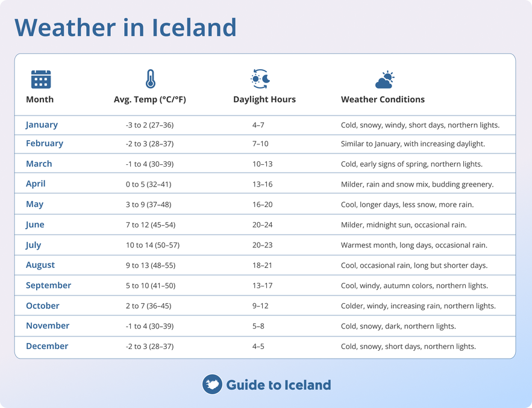Image resolution: width=532 pixels, height=408 pixels.
Task: Click the thermometer icon
Action: [150, 79]
